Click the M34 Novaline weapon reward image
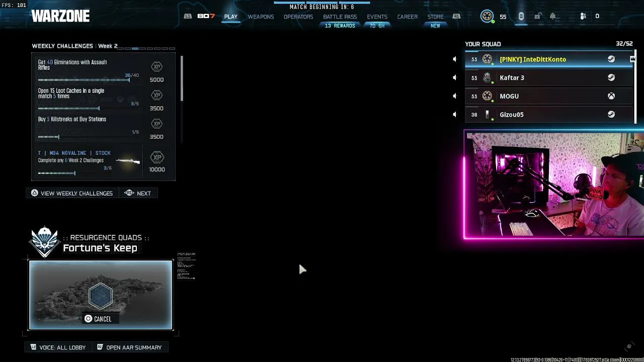Image resolution: width=644 pixels, height=362 pixels. pyautogui.click(x=128, y=161)
